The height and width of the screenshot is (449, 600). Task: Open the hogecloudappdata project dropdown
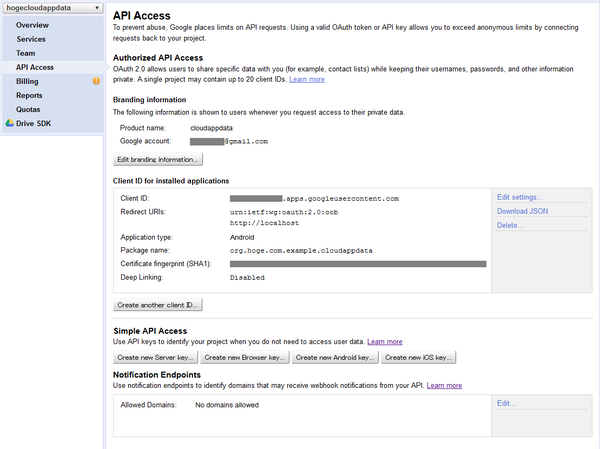(52, 8)
